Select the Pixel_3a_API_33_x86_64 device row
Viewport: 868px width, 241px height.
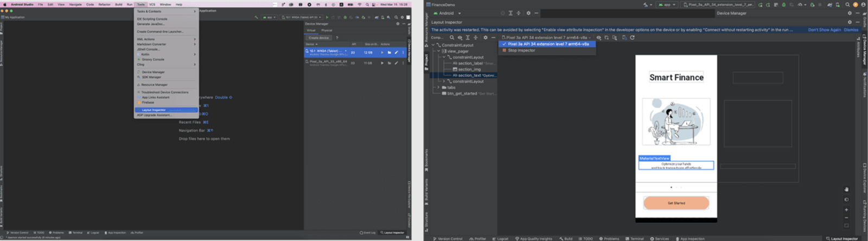[x=355, y=63]
